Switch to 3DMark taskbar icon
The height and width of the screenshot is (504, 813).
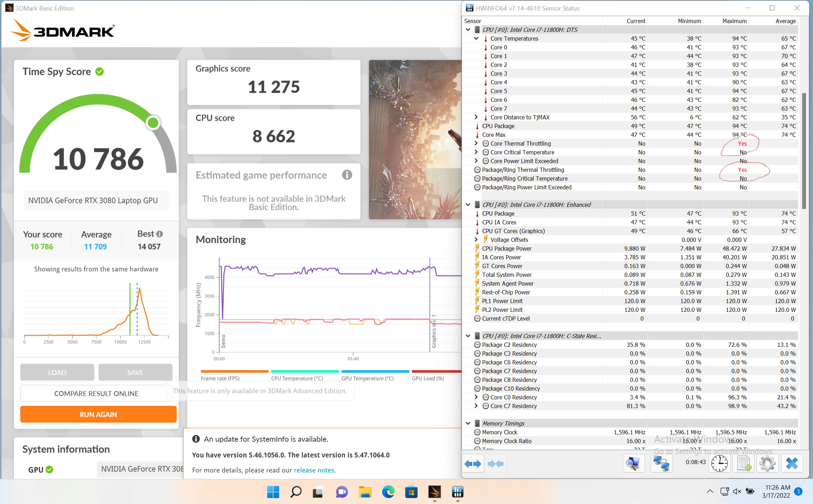[434, 492]
